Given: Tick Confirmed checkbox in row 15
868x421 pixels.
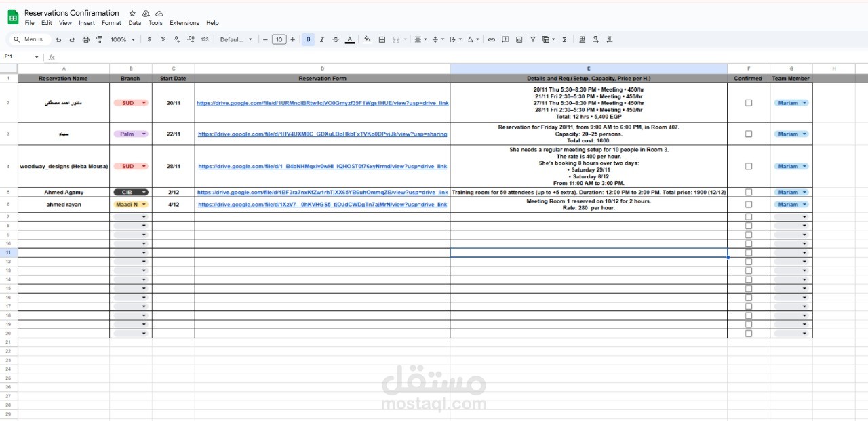Looking at the screenshot, I should coord(749,288).
